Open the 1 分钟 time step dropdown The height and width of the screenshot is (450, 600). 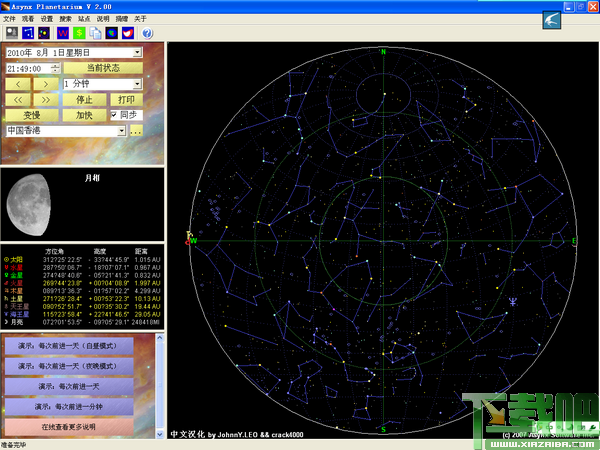click(x=137, y=84)
